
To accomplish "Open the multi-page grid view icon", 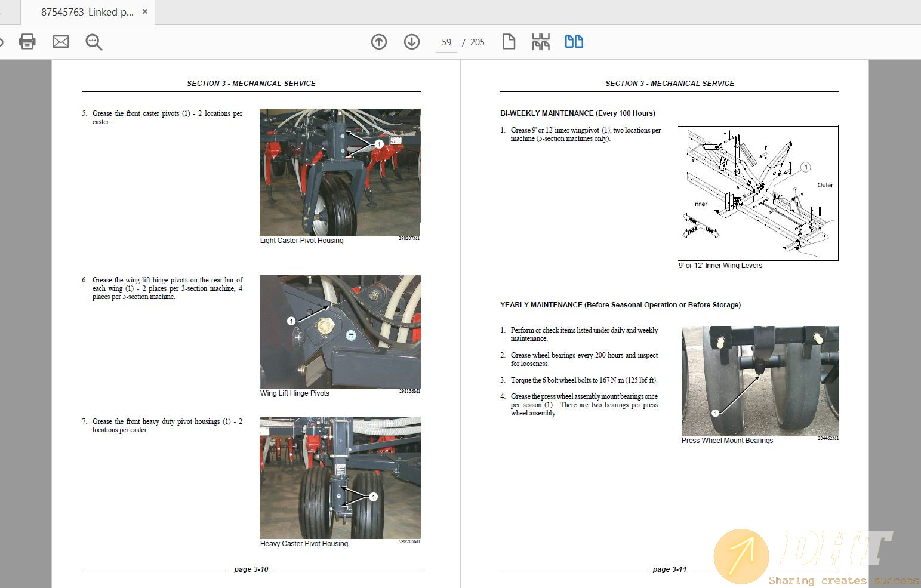I will 540,41.
